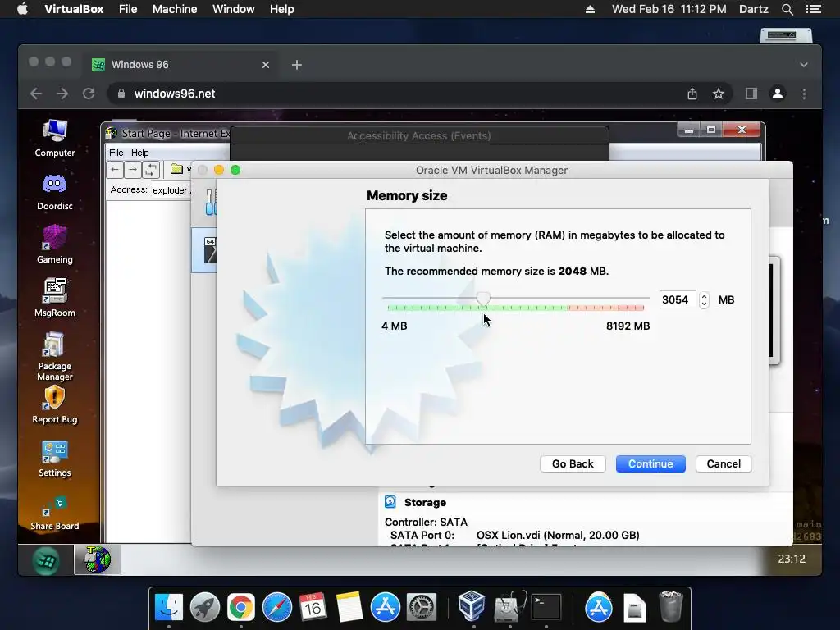Click the browser forward arrow

pyautogui.click(x=62, y=94)
